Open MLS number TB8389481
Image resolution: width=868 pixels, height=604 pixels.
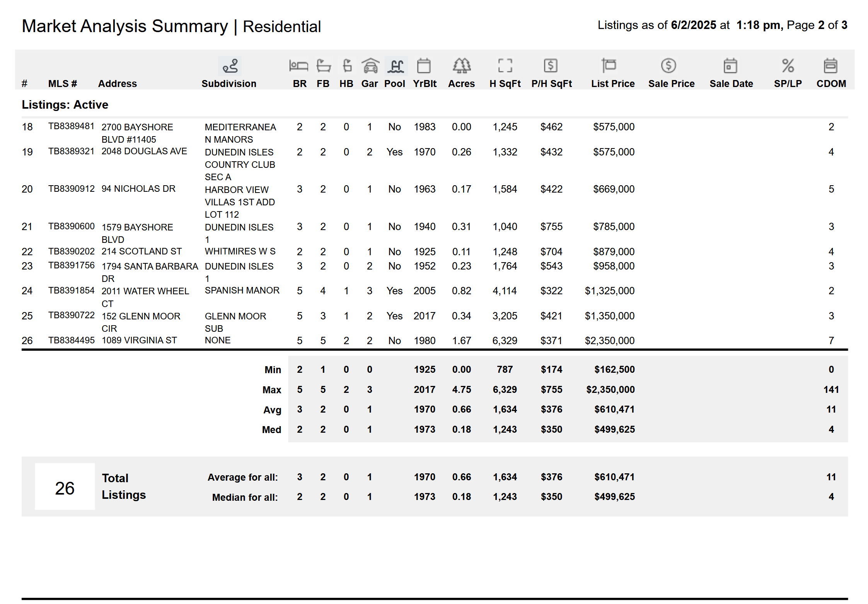click(x=71, y=126)
